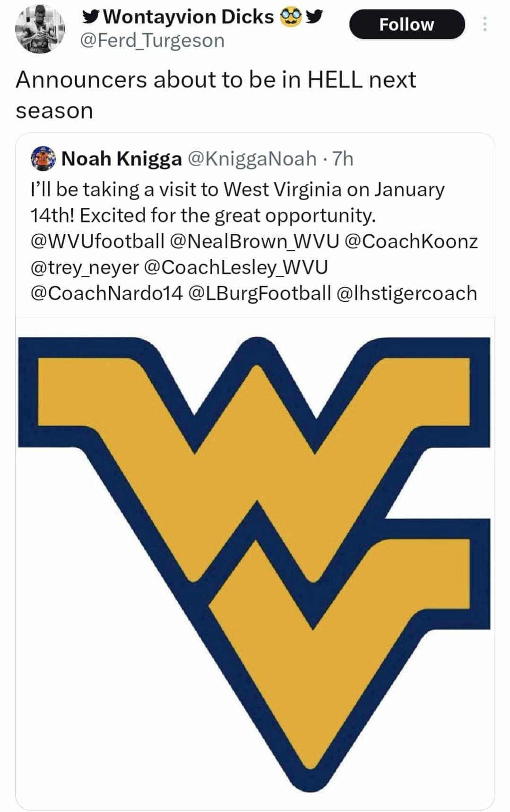
Task: Open the Noah Knigga display name
Action: coord(121,159)
